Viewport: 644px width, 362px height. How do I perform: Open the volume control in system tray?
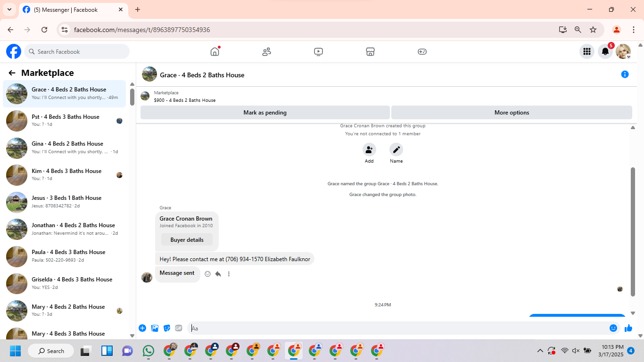coord(576,351)
